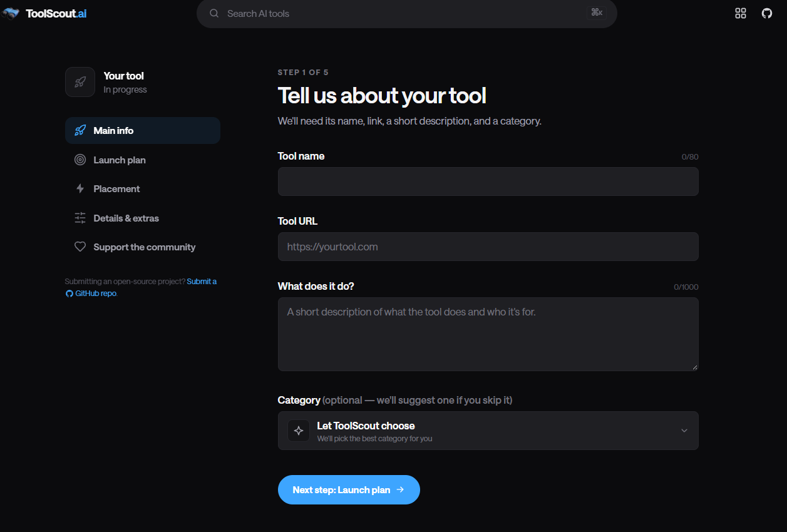The image size is (787, 532).
Task: Open Support the community step
Action: tap(143, 247)
